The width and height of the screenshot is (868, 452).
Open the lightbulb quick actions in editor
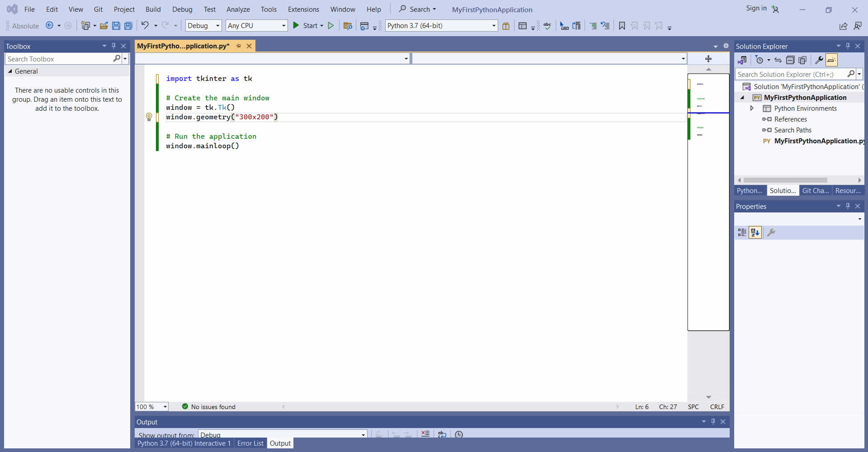point(149,117)
